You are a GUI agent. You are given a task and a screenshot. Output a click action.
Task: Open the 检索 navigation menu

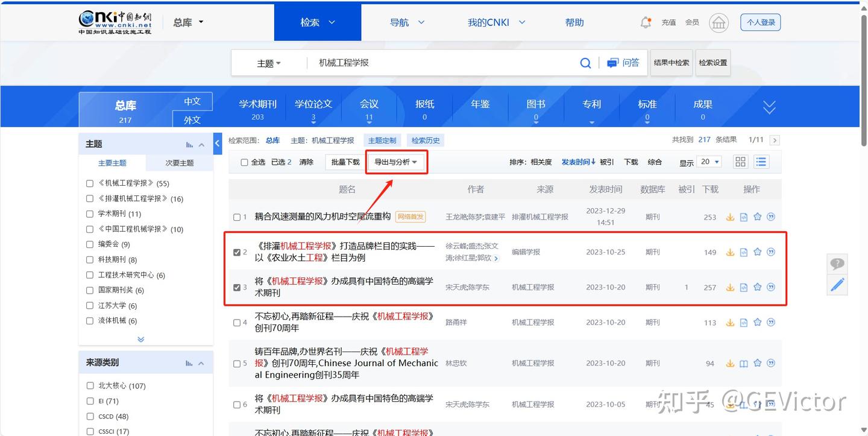pyautogui.click(x=318, y=22)
